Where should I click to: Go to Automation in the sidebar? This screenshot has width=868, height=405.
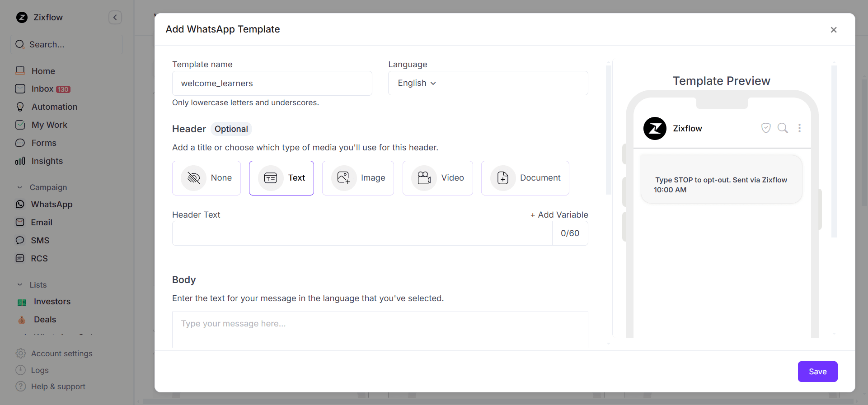coord(54,107)
